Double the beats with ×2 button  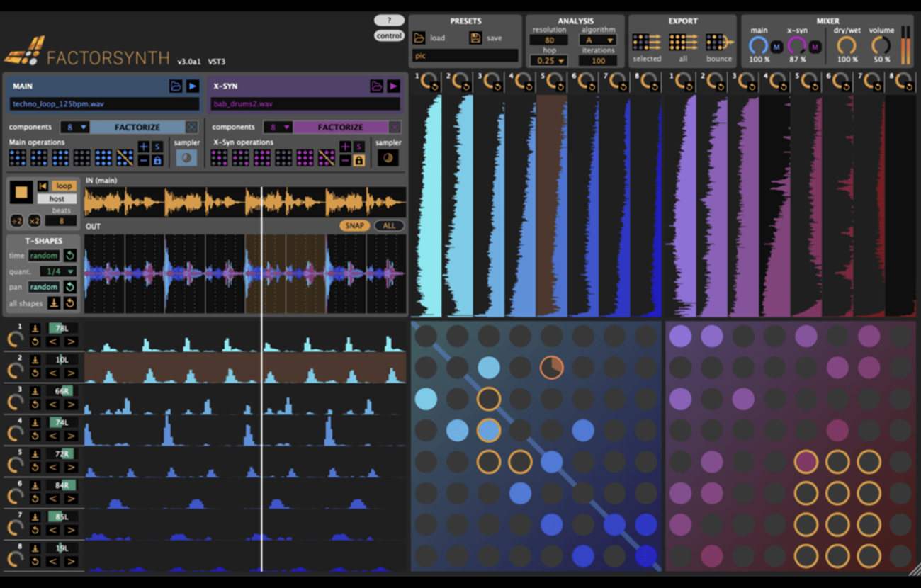[34, 221]
